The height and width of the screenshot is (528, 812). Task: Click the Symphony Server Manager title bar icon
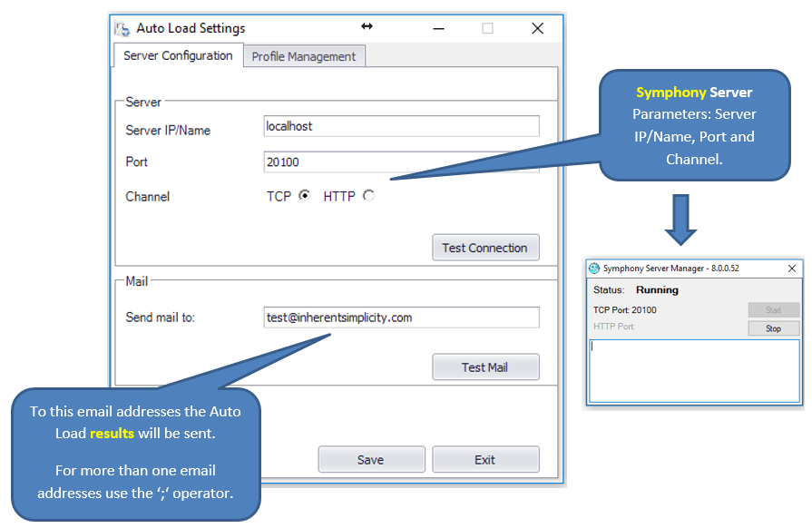[x=596, y=268]
